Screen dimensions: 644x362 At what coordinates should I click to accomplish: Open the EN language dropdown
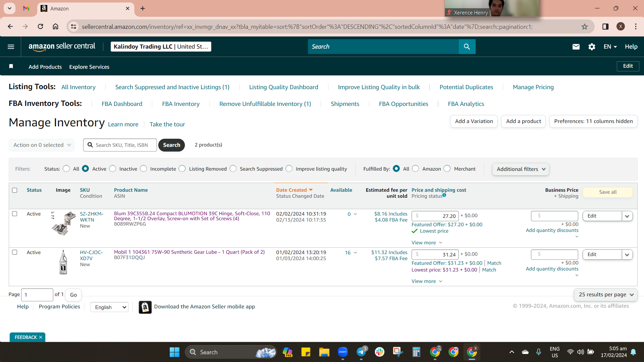pyautogui.click(x=610, y=47)
